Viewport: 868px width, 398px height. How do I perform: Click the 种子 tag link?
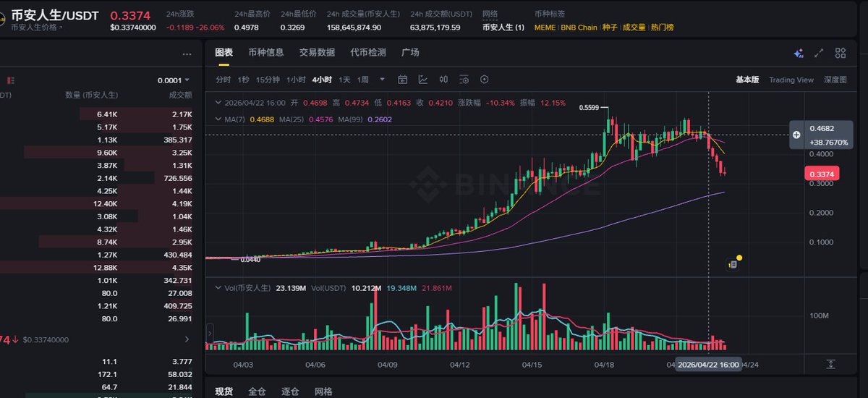click(610, 27)
